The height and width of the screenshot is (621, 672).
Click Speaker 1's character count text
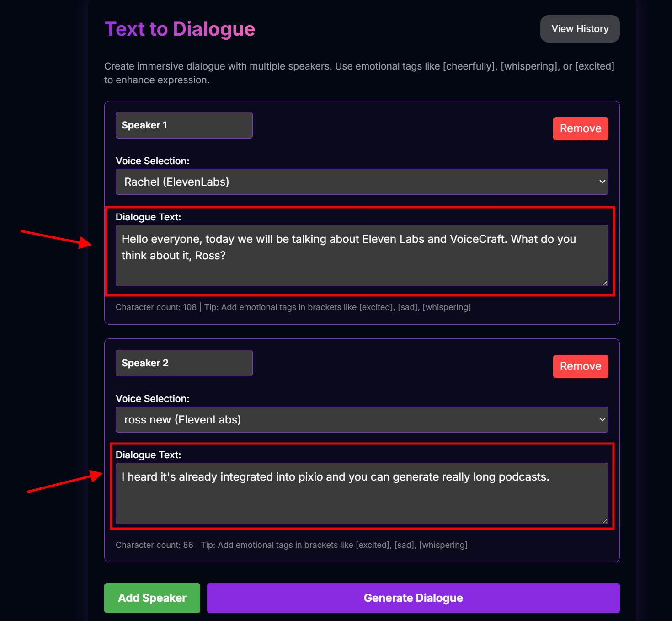156,307
